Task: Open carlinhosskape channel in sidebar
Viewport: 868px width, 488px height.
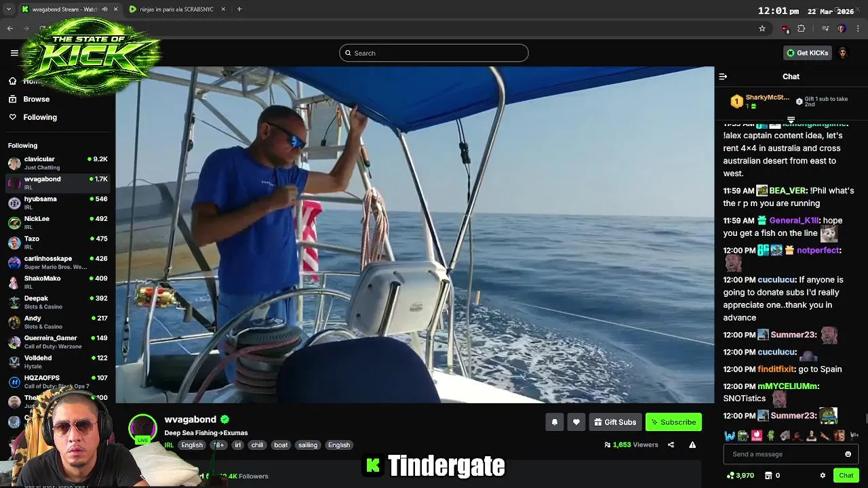Action: coord(58,262)
